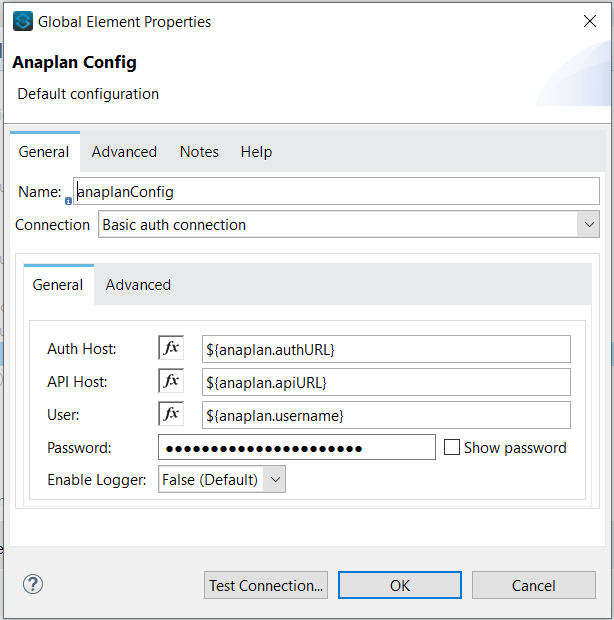Click the help question mark icon
Screen dimensions: 614x620
(x=33, y=584)
